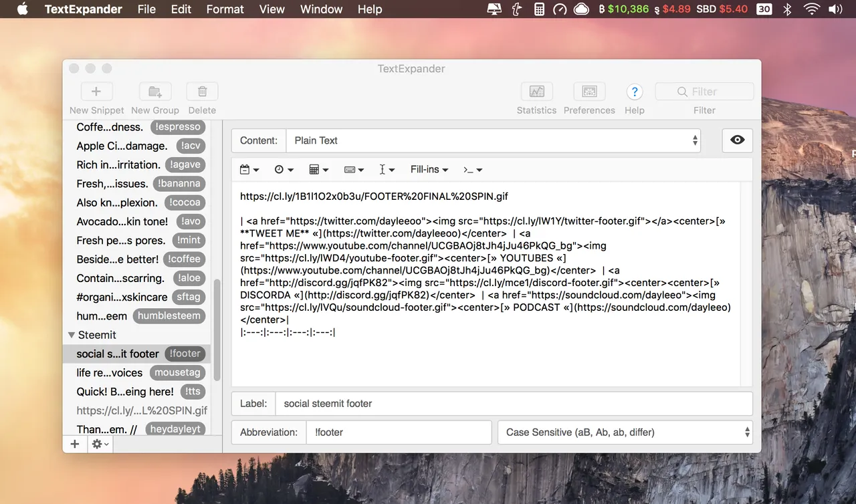Viewport: 856px width, 504px height.
Task: Open the keyboard key insert dropdown
Action: [354, 170]
